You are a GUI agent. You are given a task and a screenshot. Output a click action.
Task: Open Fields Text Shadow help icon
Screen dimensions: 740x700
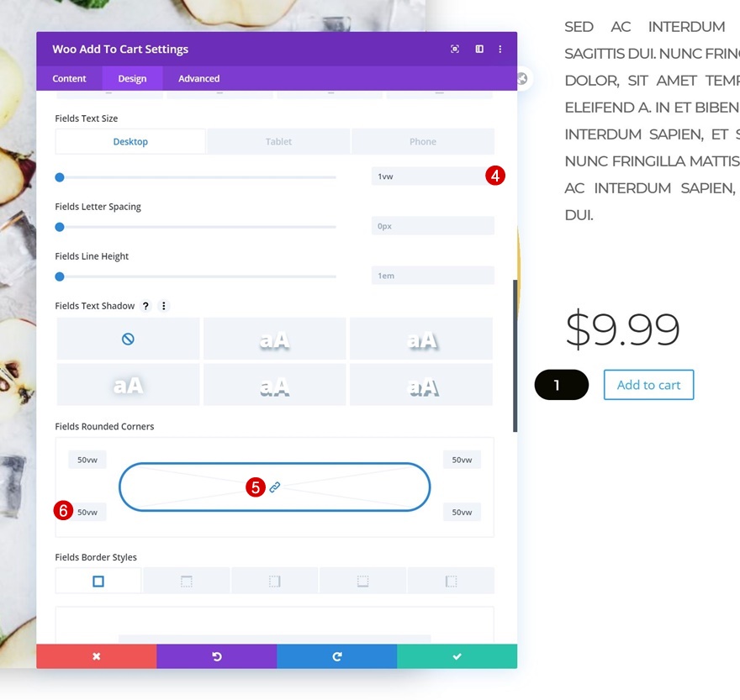[145, 306]
